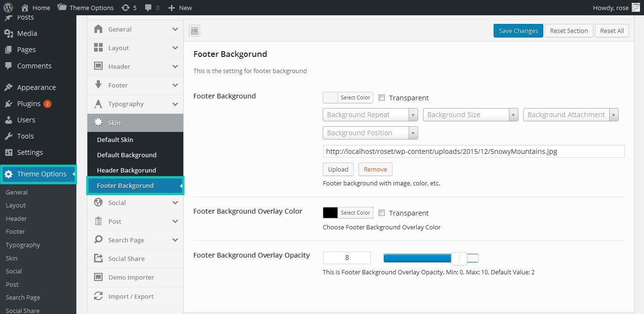Click the rose user avatar
This screenshot has height=314, width=644.
[635, 8]
